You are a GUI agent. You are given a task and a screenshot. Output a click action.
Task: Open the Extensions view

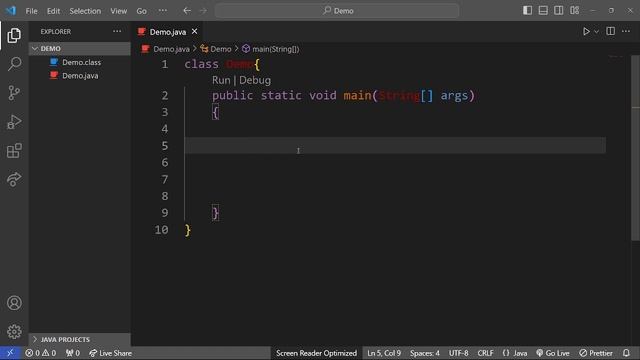tap(14, 151)
